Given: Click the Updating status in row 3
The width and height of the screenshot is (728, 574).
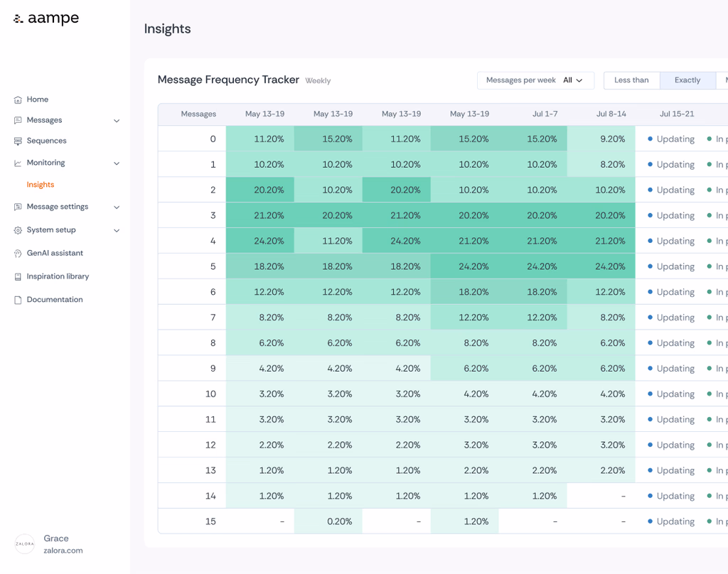Looking at the screenshot, I should (x=671, y=215).
